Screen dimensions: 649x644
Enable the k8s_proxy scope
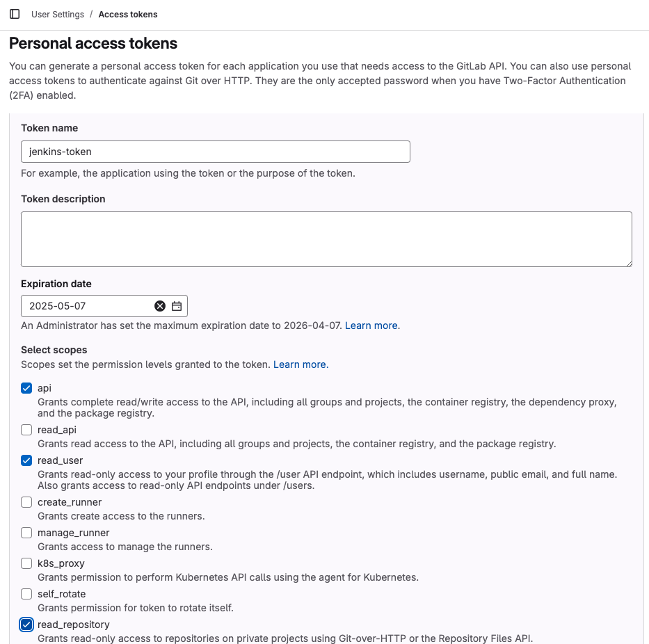coord(26,563)
